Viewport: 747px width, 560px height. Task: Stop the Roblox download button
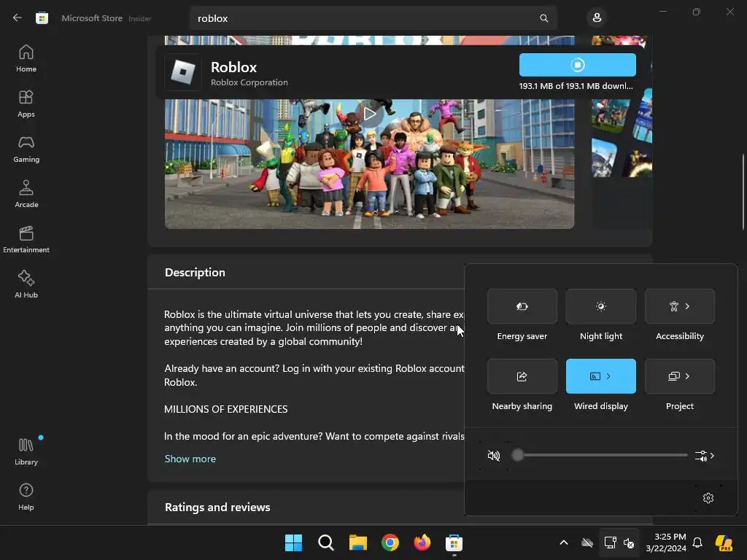click(578, 65)
